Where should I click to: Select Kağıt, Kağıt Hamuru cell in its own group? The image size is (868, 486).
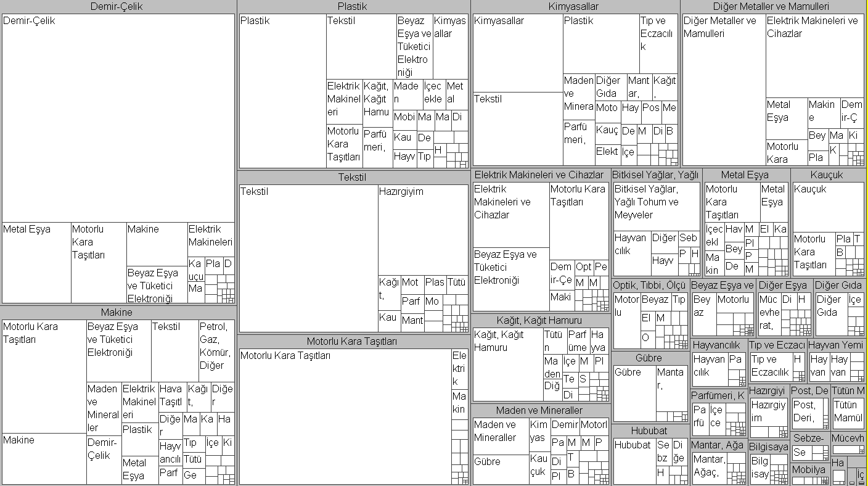click(507, 364)
